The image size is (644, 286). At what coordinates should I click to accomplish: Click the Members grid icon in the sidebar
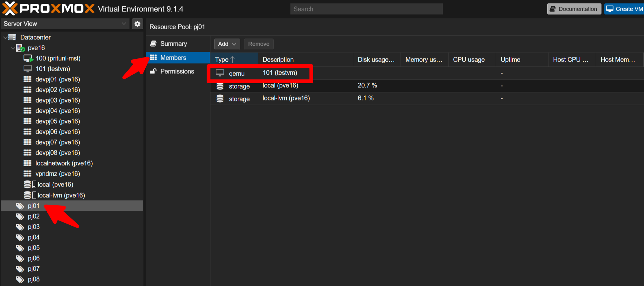point(153,58)
